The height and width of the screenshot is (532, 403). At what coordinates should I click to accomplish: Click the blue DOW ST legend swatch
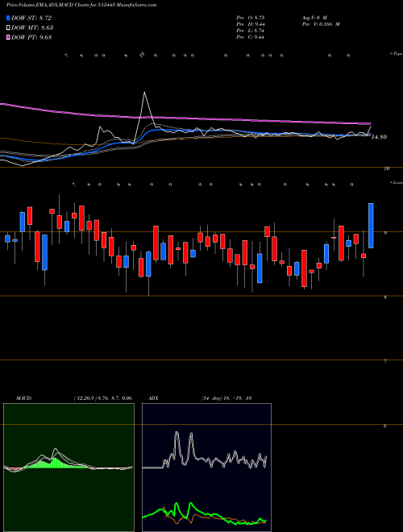click(8, 18)
